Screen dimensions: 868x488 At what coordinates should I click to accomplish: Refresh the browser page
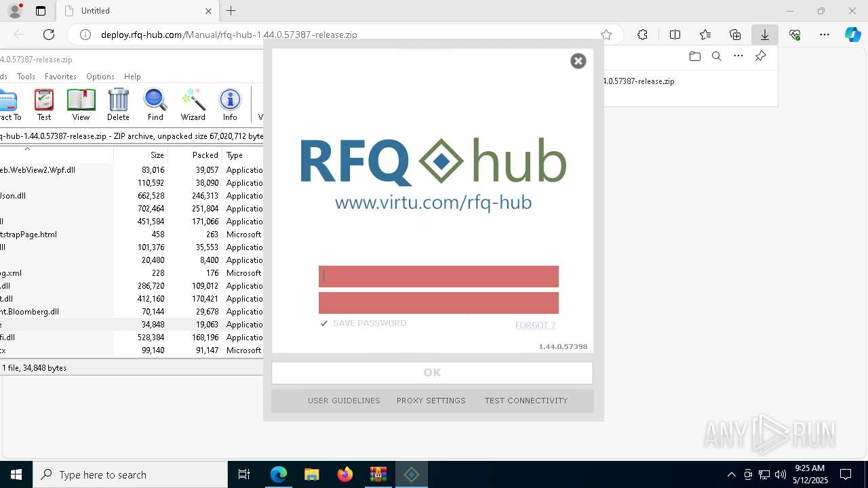(49, 35)
